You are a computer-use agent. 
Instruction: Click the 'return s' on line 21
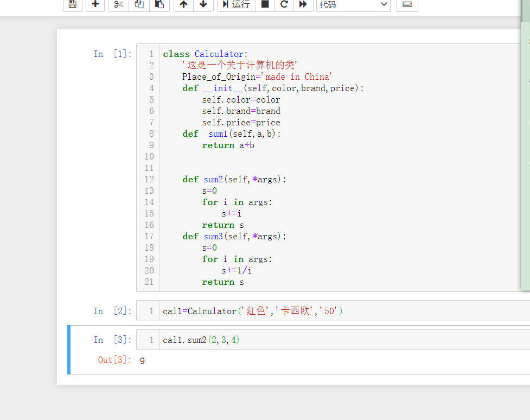pyautogui.click(x=223, y=282)
